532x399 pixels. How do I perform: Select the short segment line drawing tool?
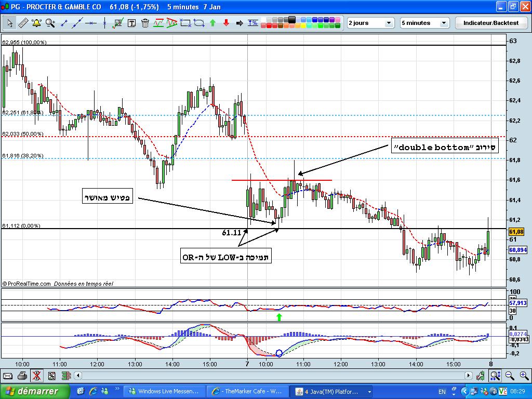point(64,23)
